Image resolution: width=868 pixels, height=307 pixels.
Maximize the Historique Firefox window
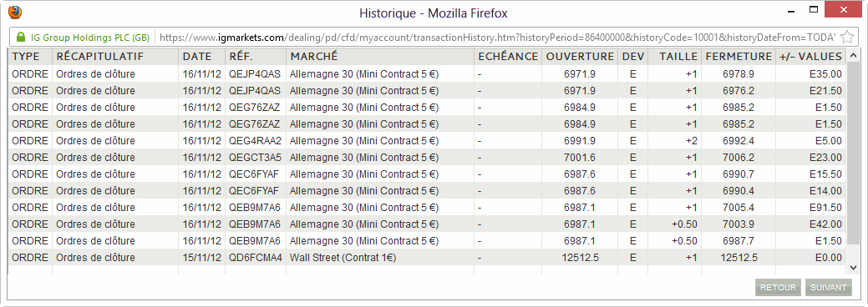[813, 9]
